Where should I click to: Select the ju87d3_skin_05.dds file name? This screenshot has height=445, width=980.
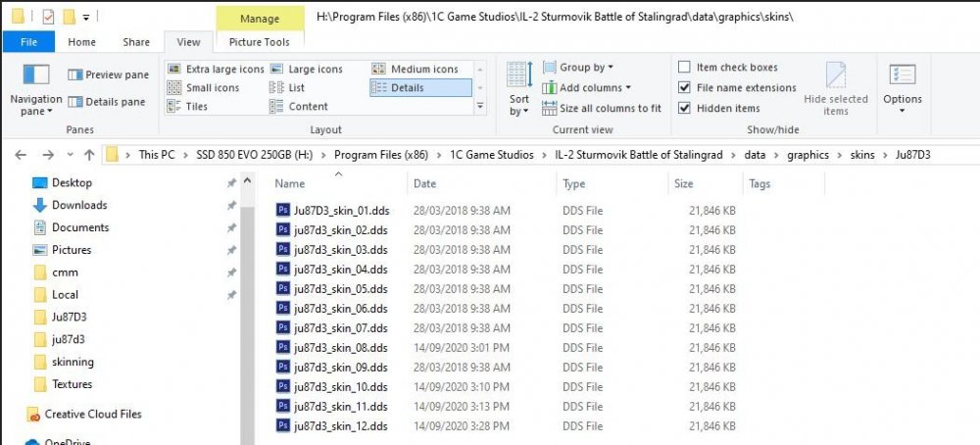pos(341,289)
